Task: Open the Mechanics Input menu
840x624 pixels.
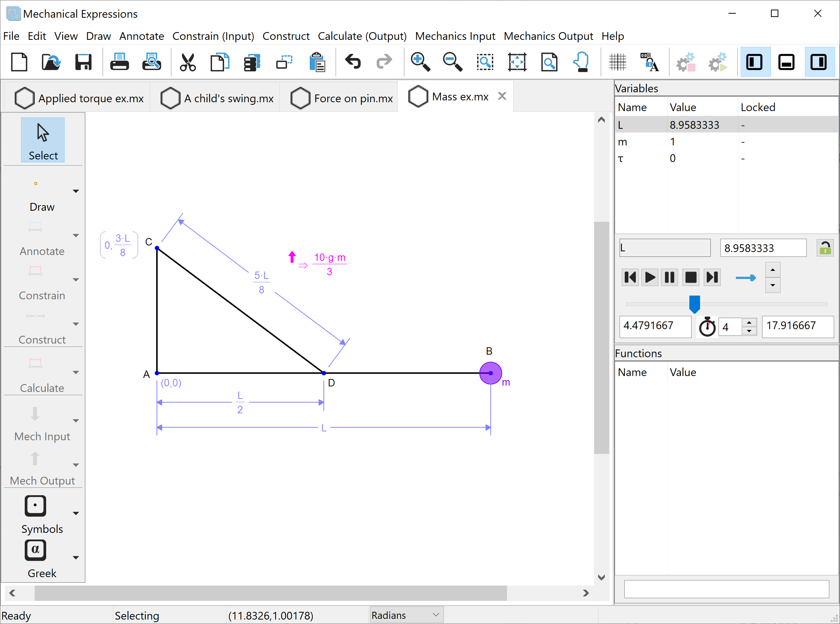Action: 455,36
